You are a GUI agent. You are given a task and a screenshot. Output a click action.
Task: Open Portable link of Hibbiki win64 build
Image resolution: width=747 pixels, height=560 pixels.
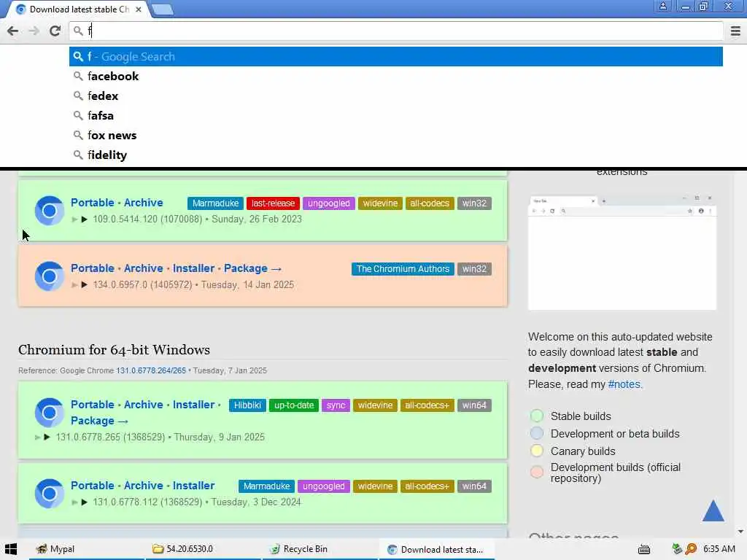tap(93, 405)
